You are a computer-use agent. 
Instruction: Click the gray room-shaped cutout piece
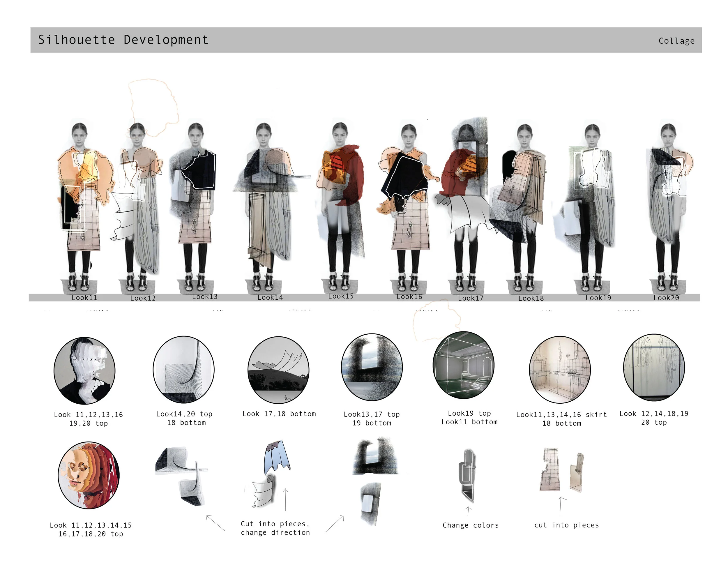(467, 475)
